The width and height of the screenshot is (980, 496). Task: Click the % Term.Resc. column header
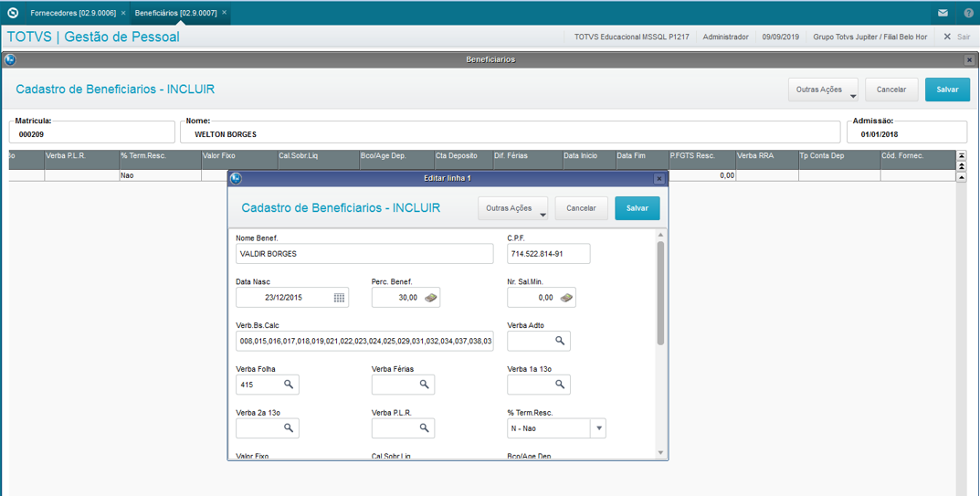(x=160, y=160)
